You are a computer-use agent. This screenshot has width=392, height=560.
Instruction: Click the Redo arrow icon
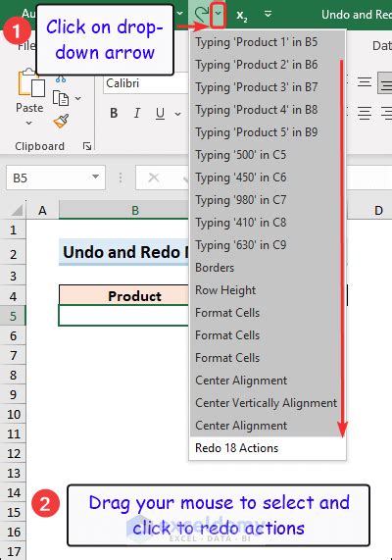pyautogui.click(x=202, y=15)
